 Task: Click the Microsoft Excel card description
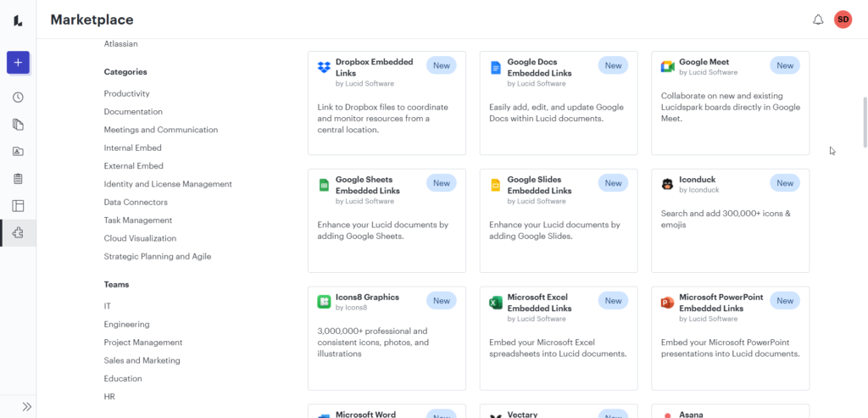[x=558, y=348]
